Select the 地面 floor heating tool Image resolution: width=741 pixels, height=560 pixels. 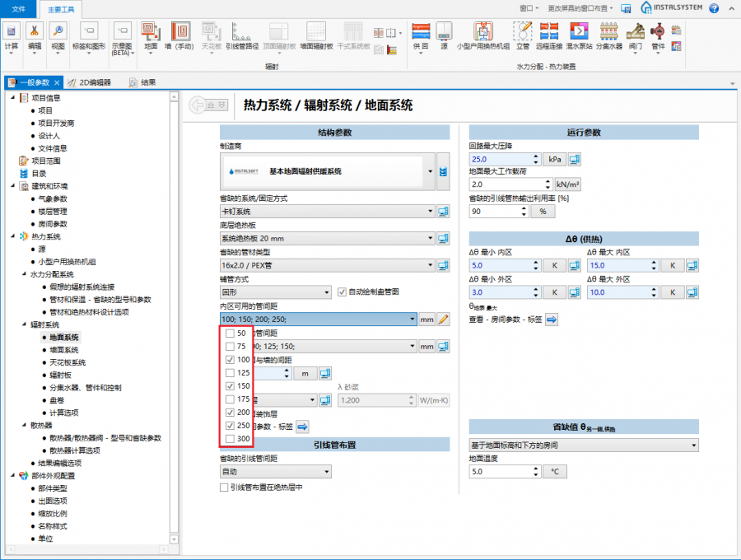click(151, 35)
